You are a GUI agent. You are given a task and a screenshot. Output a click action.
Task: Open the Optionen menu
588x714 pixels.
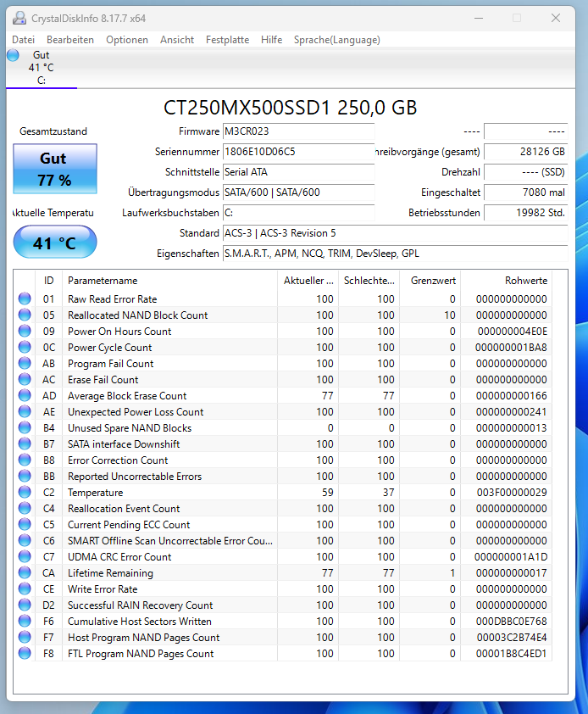(x=127, y=40)
